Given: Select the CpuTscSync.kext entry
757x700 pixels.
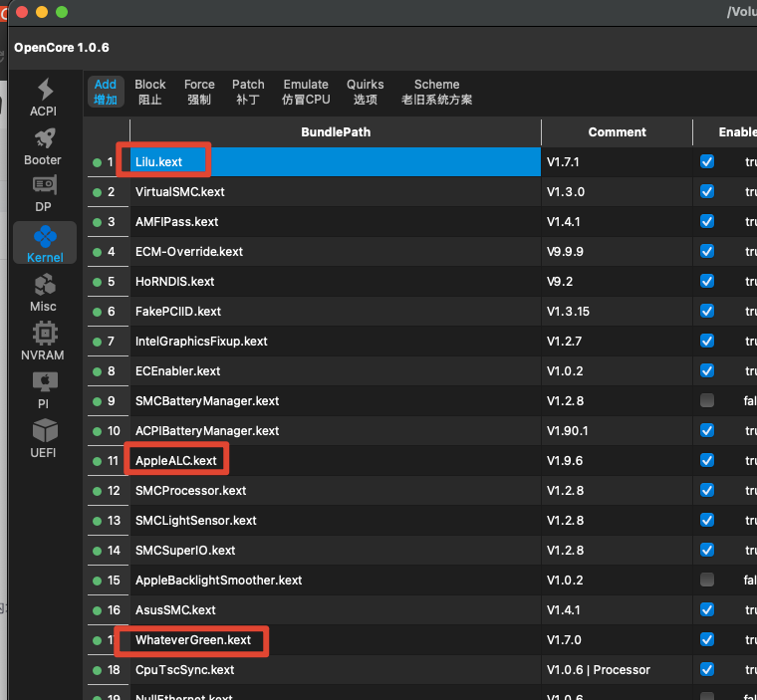Looking at the screenshot, I should point(336,670).
